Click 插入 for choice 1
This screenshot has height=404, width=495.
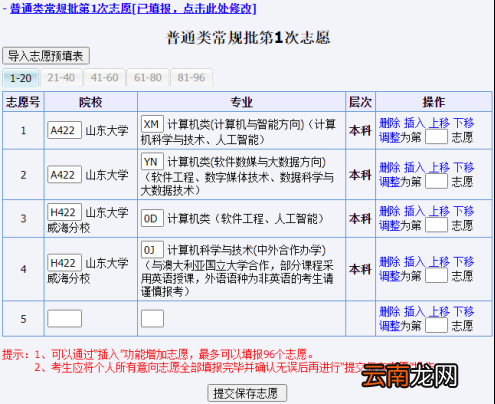[414, 123]
